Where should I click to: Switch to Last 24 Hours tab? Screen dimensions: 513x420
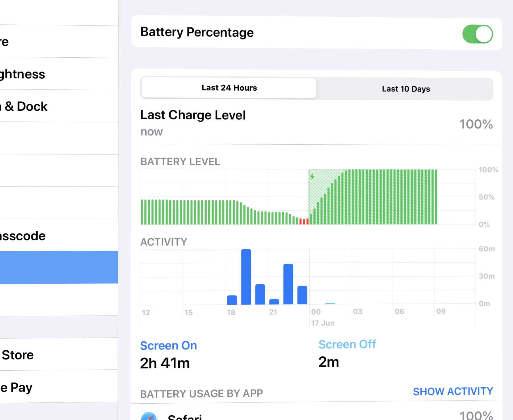[x=229, y=88]
